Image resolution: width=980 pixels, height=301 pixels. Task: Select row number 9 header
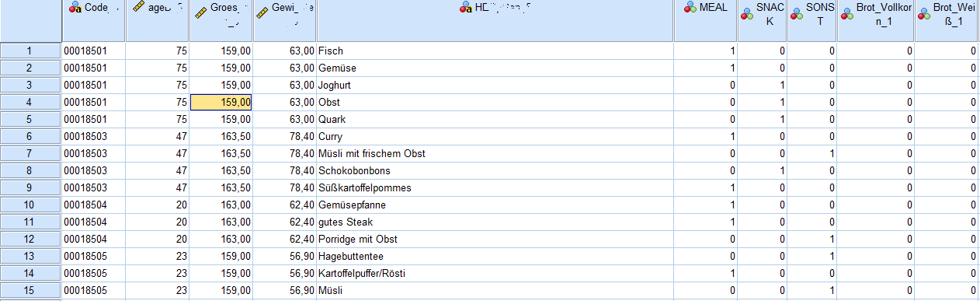click(x=30, y=188)
